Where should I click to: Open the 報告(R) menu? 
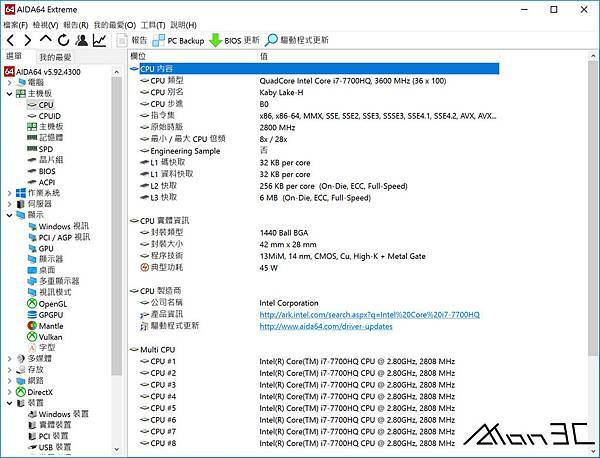pyautogui.click(x=76, y=25)
